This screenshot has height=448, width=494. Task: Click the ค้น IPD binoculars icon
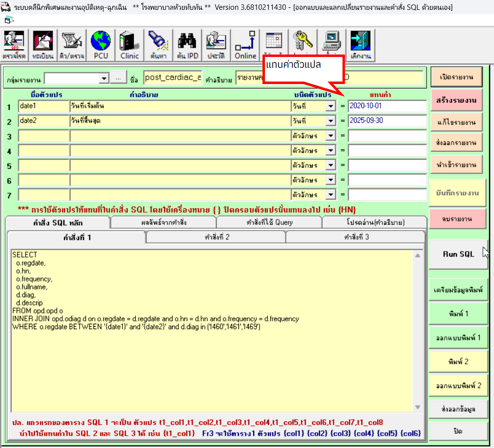187,45
